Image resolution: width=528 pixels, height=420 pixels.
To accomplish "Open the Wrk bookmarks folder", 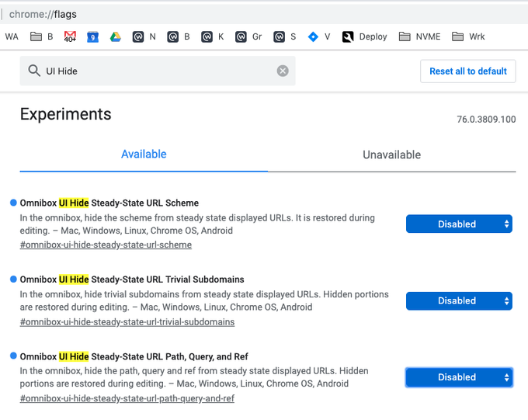I will click(x=468, y=36).
